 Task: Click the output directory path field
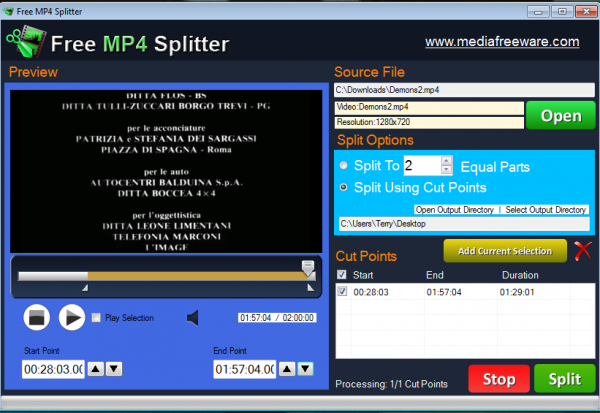pyautogui.click(x=464, y=224)
